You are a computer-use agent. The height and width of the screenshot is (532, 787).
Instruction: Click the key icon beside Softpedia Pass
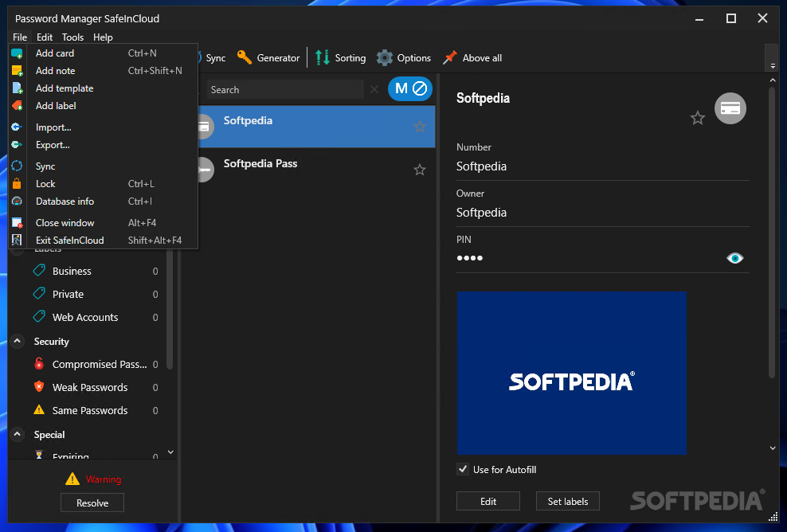206,170
